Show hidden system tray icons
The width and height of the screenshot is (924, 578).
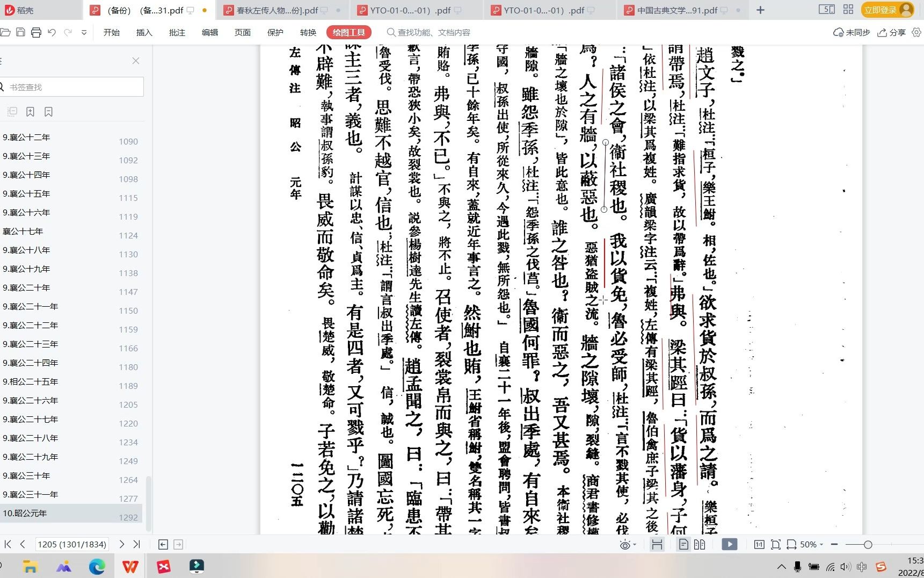pyautogui.click(x=782, y=567)
